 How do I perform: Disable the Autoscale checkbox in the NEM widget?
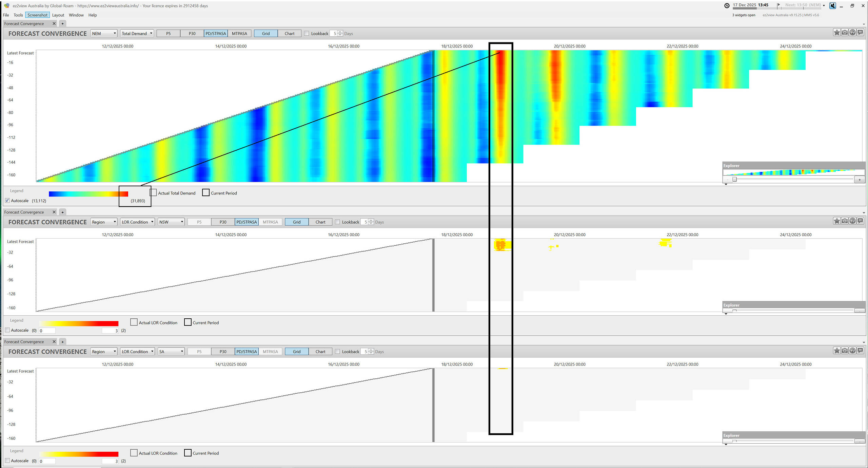pyautogui.click(x=7, y=201)
